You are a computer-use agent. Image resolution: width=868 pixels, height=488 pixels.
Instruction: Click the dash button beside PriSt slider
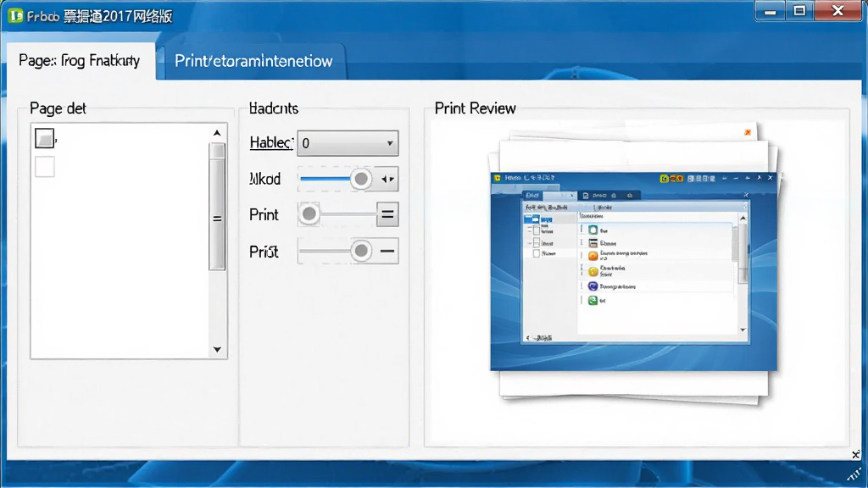pyautogui.click(x=387, y=251)
